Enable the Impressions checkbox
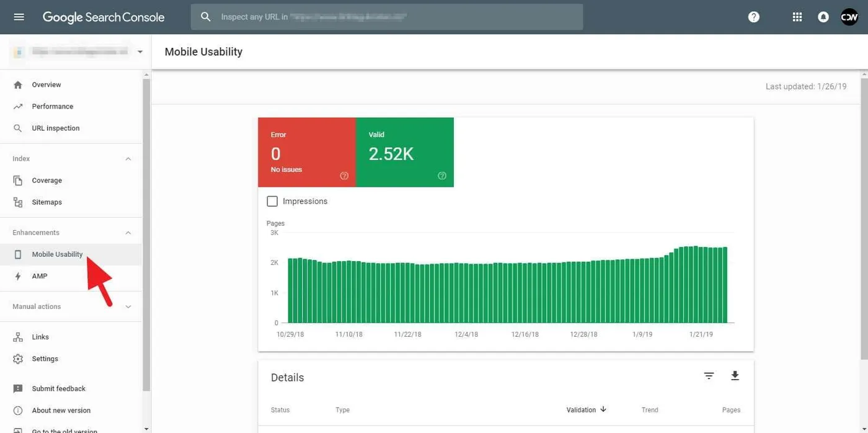This screenshot has height=433, width=868. [272, 201]
